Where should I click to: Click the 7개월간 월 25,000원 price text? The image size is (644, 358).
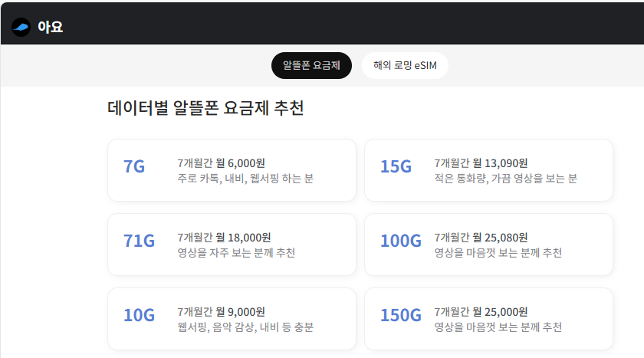tap(481, 311)
